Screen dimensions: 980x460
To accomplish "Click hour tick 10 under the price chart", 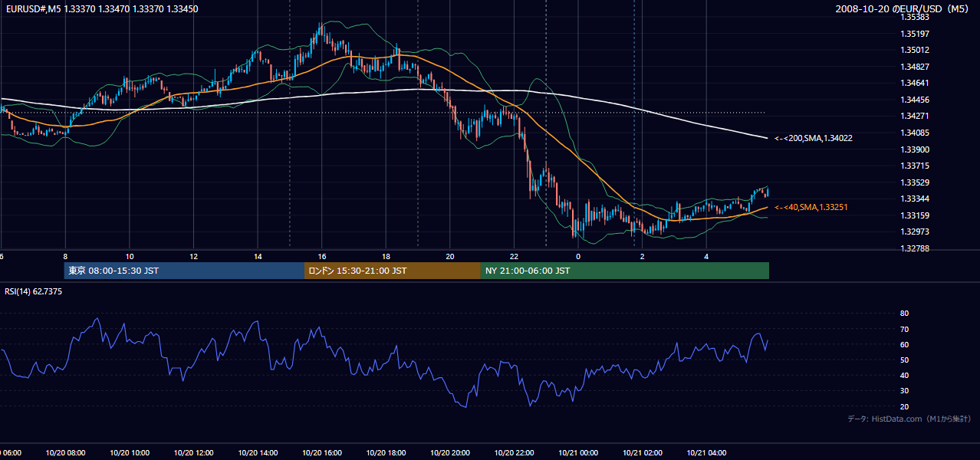I will pos(130,257).
